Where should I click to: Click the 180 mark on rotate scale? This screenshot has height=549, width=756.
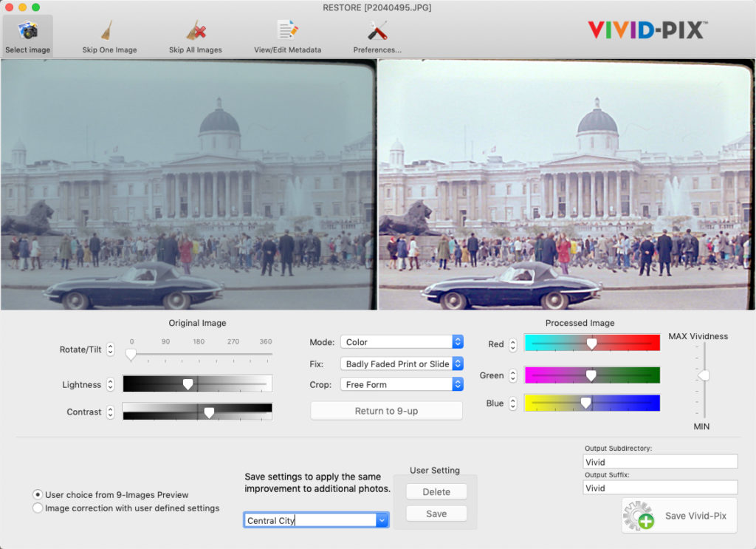[199, 341]
